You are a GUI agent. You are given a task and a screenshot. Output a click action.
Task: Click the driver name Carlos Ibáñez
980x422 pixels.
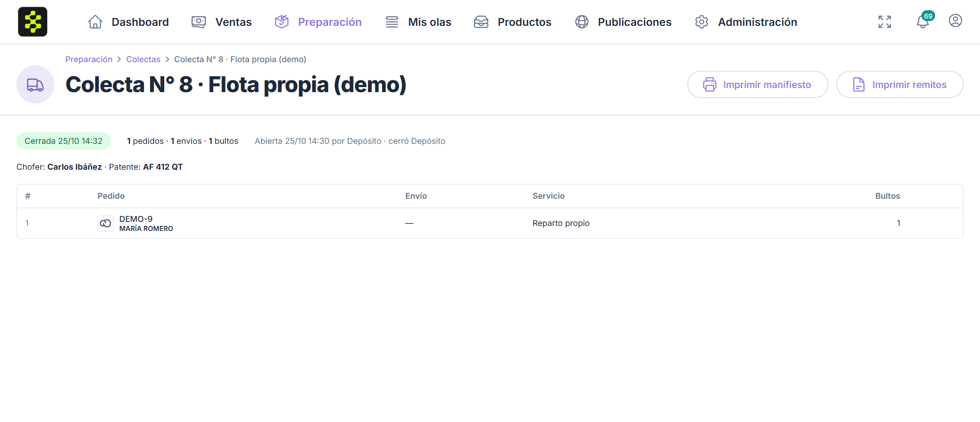75,167
